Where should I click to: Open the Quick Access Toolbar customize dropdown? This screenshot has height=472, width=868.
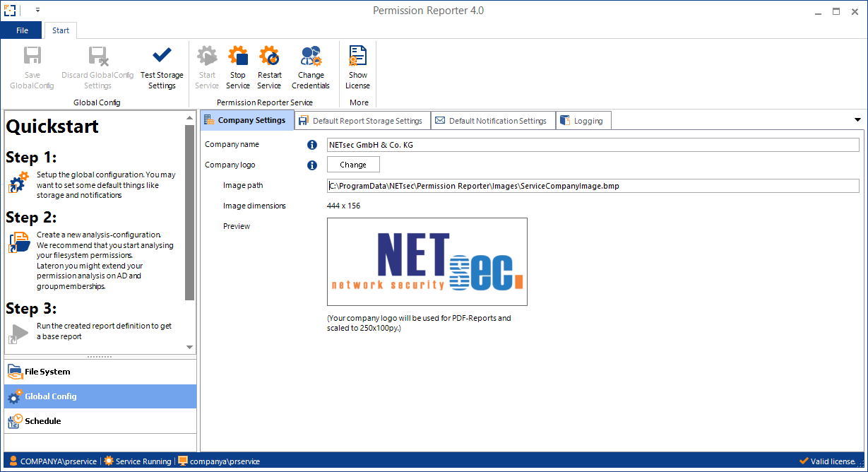37,11
